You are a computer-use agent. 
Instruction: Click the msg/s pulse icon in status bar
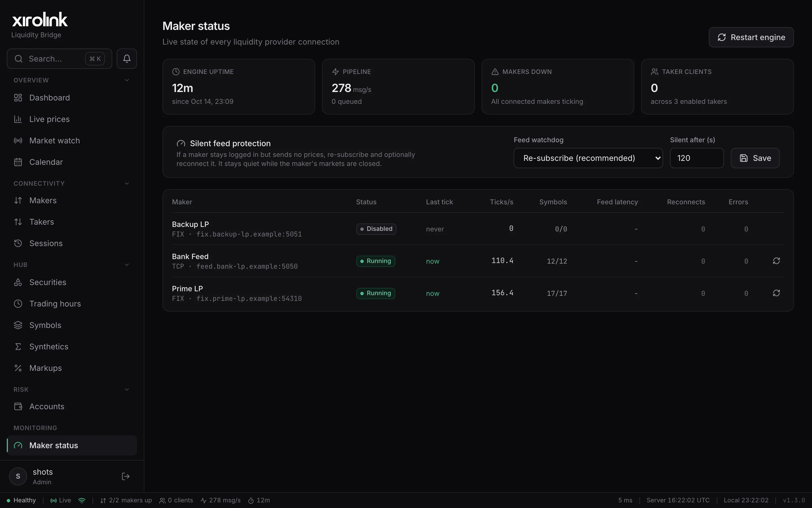(203, 501)
